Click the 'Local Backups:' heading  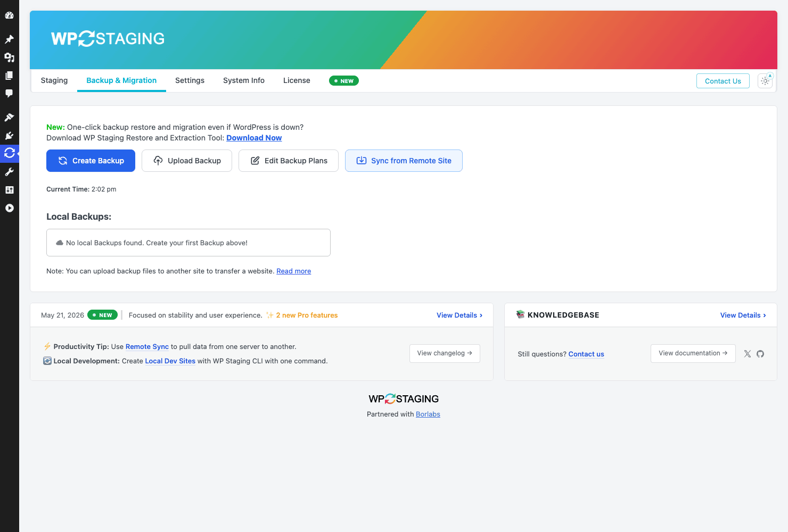coord(79,217)
